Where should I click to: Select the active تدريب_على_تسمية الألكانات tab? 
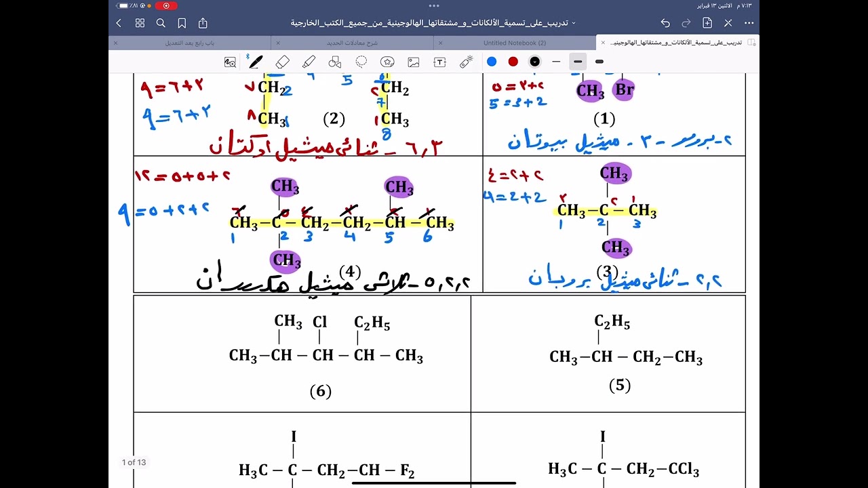click(x=677, y=43)
